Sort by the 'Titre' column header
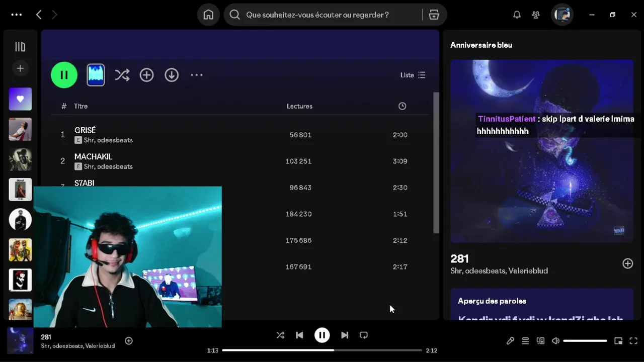Viewport: 644px width, 362px height. (x=80, y=106)
